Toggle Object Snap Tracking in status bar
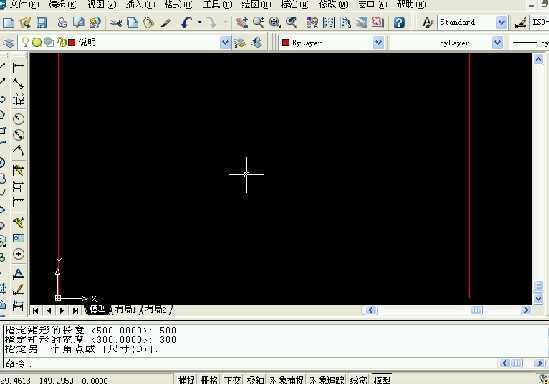The image size is (549, 384). tap(326, 380)
